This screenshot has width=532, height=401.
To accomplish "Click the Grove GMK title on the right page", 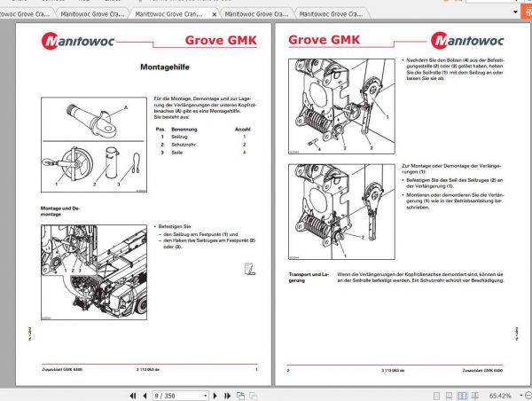I will 324,40.
